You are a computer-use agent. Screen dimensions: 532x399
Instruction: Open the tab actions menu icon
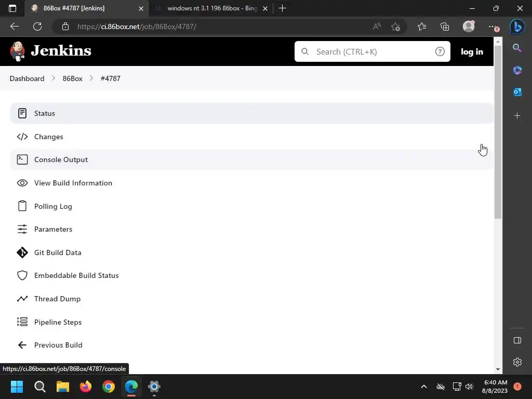point(12,8)
